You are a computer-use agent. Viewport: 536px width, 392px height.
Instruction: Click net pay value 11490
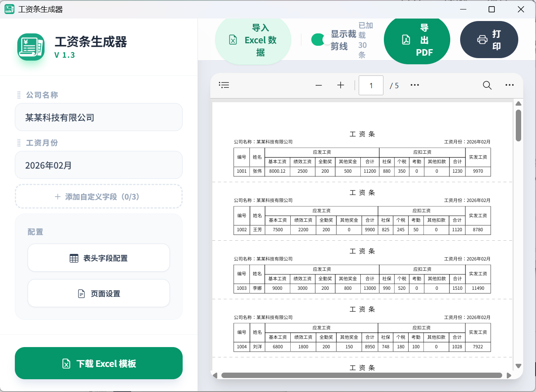pyautogui.click(x=478, y=288)
